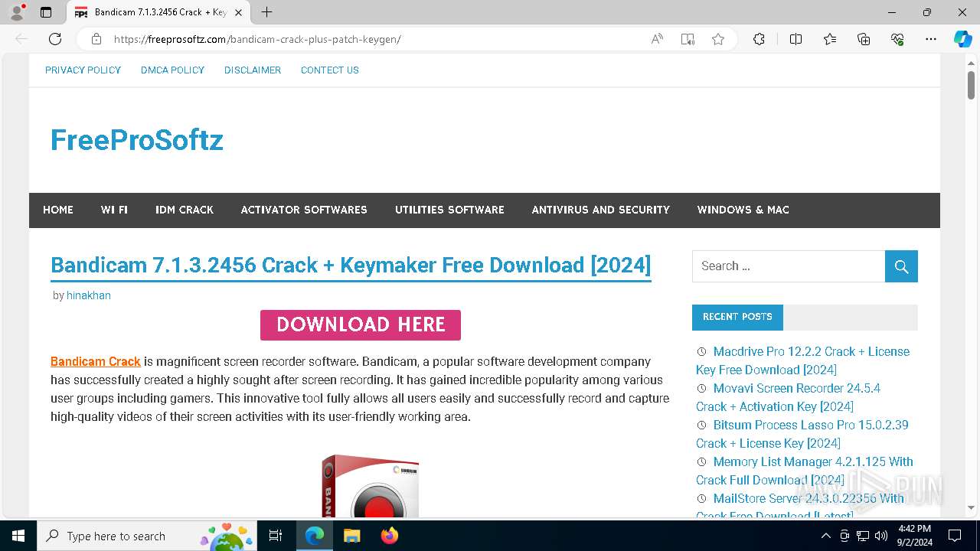Click the Bandicam 7.1.3.2456 article title
Screen dimensions: 980x551
coord(351,266)
